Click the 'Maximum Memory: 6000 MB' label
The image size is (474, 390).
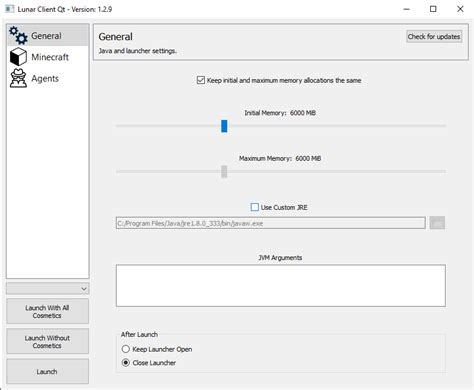[x=280, y=158]
